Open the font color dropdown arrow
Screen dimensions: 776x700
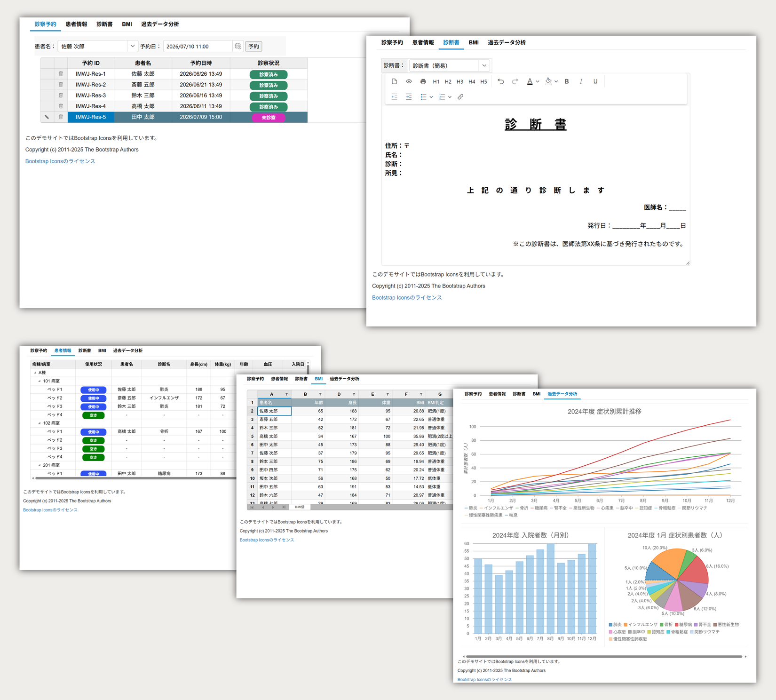[x=538, y=82]
